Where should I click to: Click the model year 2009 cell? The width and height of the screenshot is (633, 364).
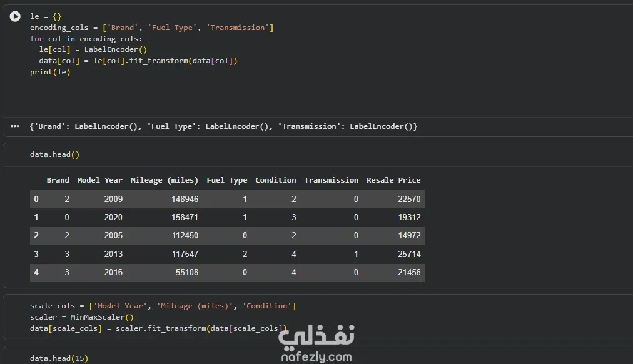click(113, 199)
